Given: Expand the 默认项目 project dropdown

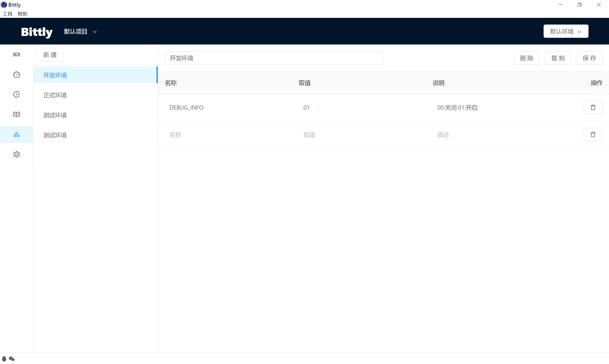Looking at the screenshot, I should (80, 32).
